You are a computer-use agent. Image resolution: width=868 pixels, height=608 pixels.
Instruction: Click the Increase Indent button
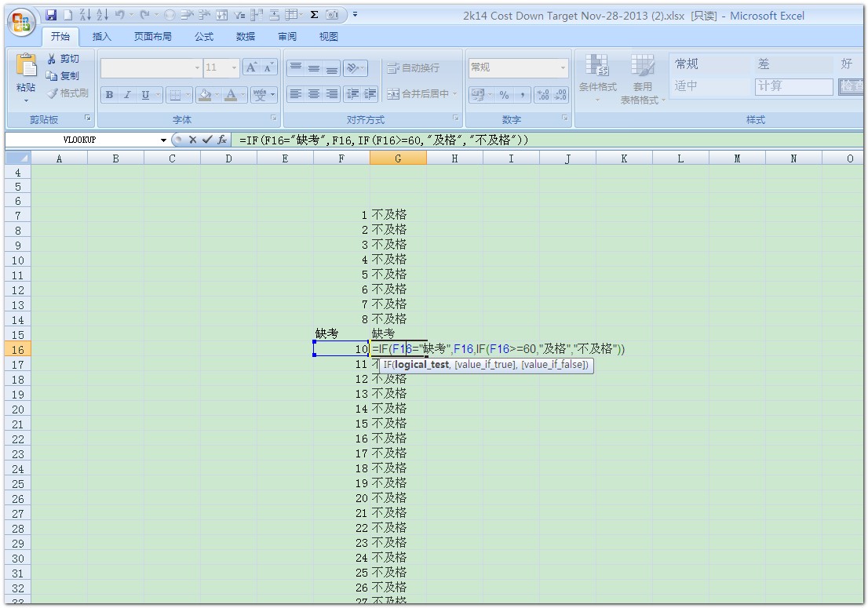tap(370, 93)
